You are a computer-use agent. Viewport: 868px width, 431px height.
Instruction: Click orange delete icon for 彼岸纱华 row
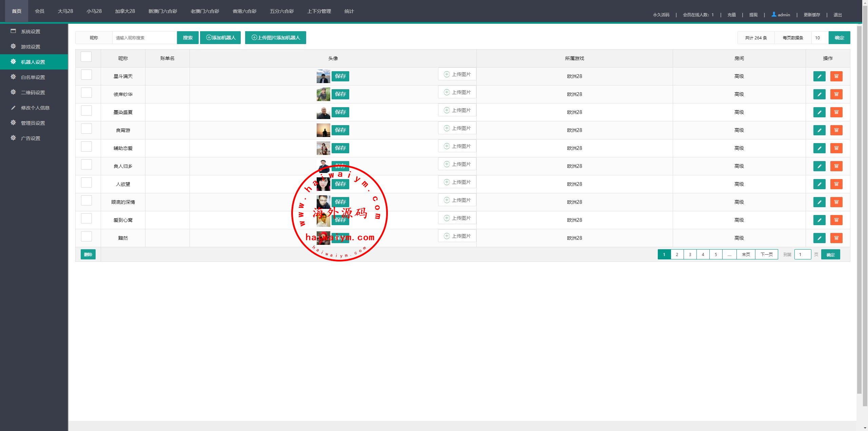pos(836,94)
